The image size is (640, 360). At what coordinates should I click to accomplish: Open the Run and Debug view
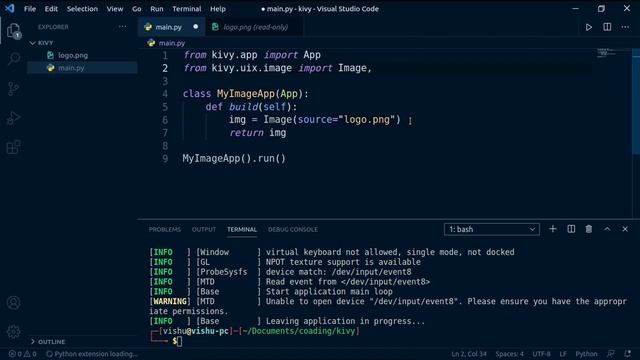point(13,118)
